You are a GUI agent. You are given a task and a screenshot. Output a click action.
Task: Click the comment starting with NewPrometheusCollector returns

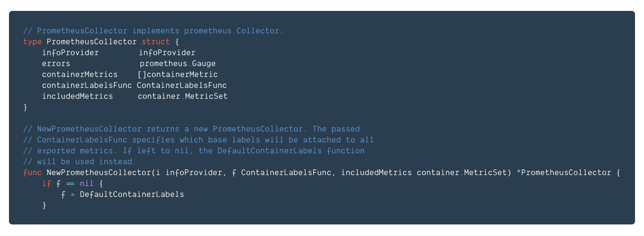point(191,129)
